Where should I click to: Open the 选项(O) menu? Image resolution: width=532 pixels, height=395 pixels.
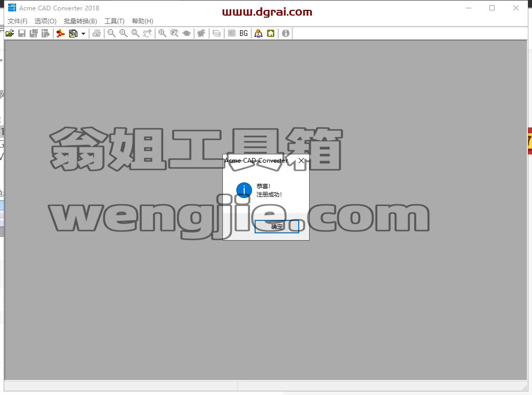point(46,21)
